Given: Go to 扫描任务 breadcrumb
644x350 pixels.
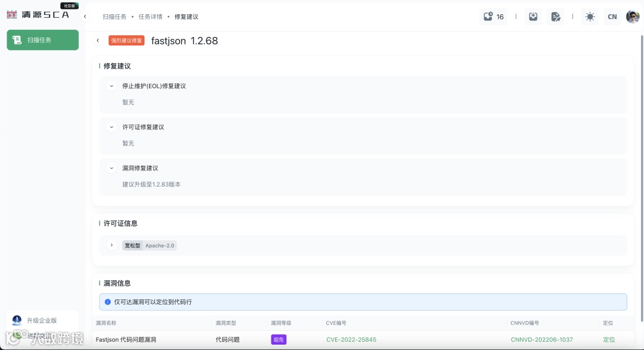Looking at the screenshot, I should 114,17.
